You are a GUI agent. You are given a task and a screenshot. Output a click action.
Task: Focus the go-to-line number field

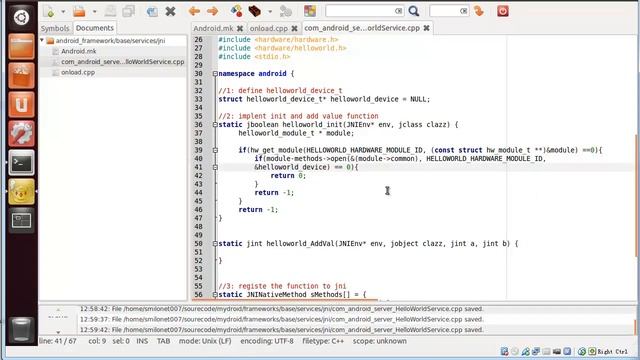(x=445, y=11)
